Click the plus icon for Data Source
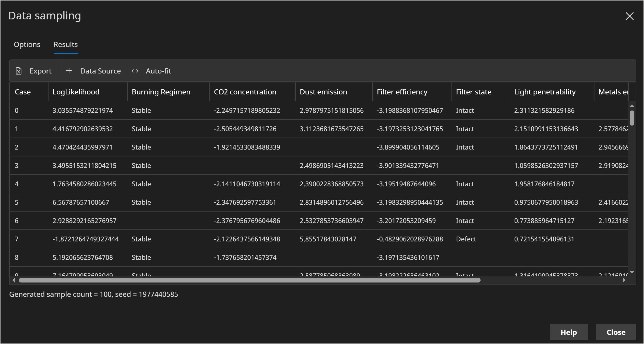The height and width of the screenshot is (344, 644). 69,71
